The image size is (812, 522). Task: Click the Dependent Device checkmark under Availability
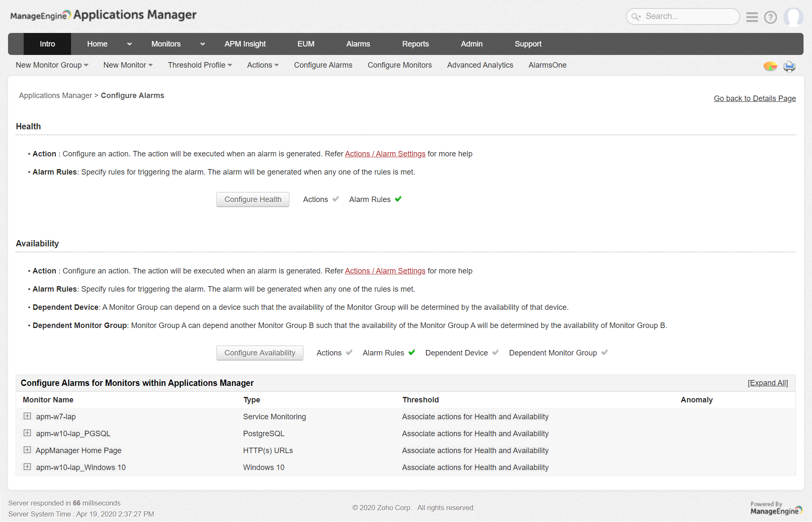click(495, 353)
